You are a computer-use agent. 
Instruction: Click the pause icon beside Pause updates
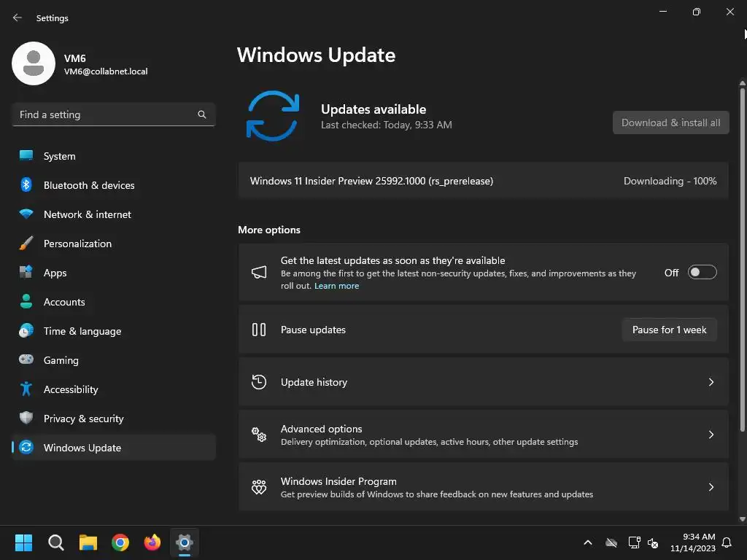point(259,330)
